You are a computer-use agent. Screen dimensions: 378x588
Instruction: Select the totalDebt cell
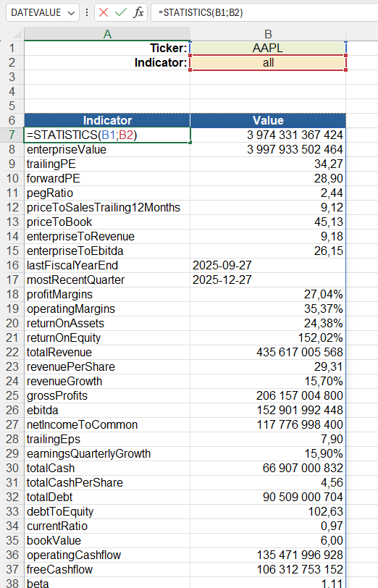coord(107,497)
